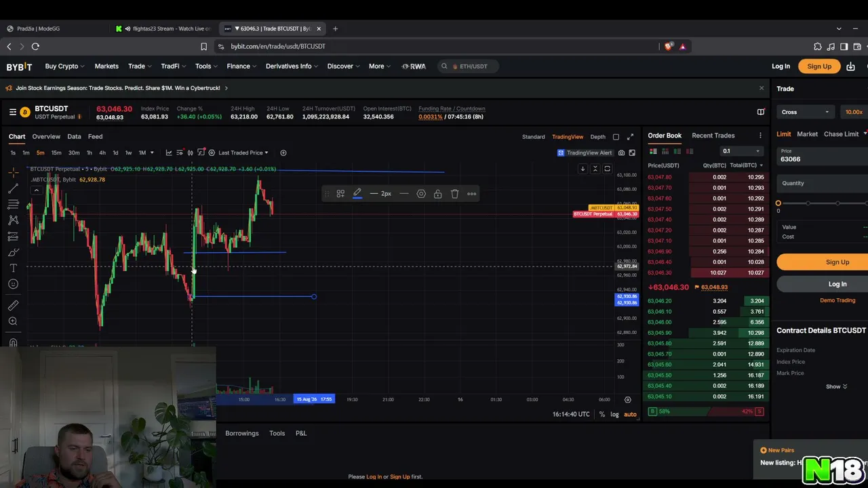Open the Markets page
Viewport: 868px width, 488px height.
106,66
